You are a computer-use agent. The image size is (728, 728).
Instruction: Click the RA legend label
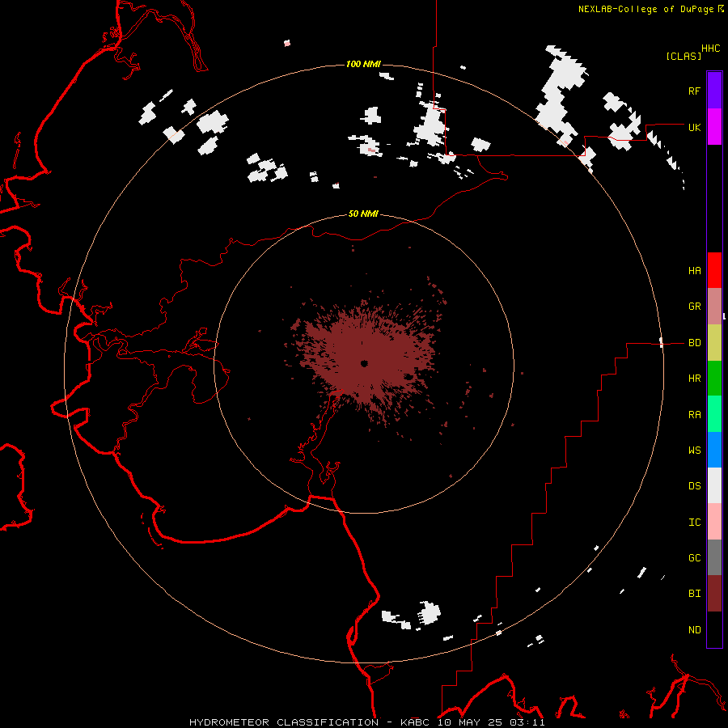coord(694,415)
